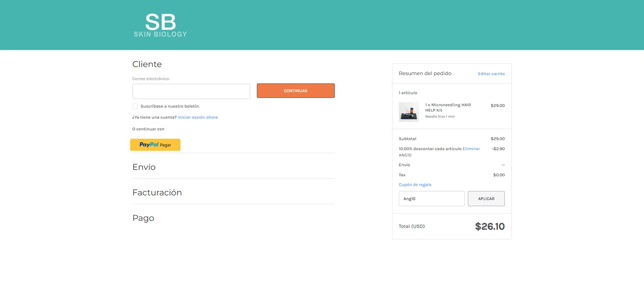Open the Iniciar sesión ahora link
The height and width of the screenshot is (308, 644).
point(197,117)
